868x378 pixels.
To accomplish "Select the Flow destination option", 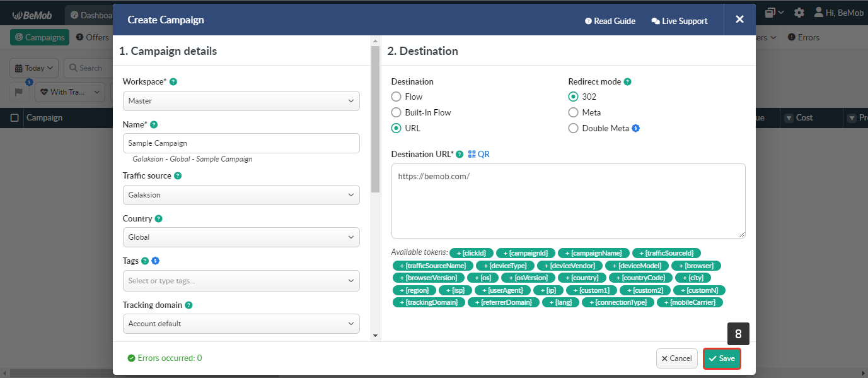I will 396,97.
